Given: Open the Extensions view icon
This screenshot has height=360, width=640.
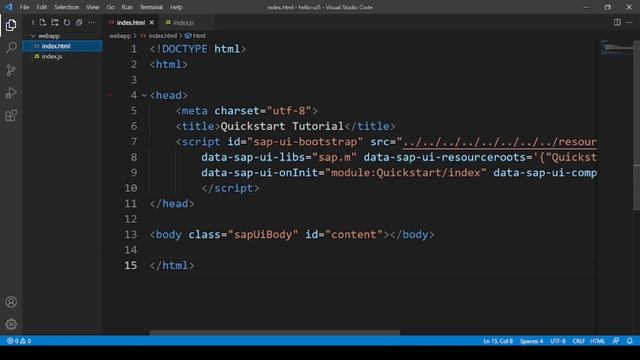Looking at the screenshot, I should [x=11, y=116].
